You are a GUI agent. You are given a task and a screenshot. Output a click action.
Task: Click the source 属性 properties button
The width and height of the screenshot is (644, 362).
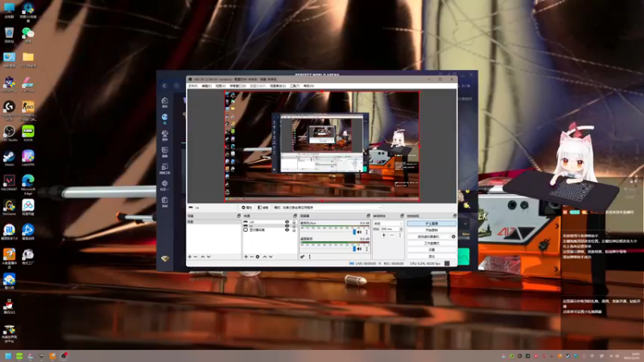click(247, 208)
